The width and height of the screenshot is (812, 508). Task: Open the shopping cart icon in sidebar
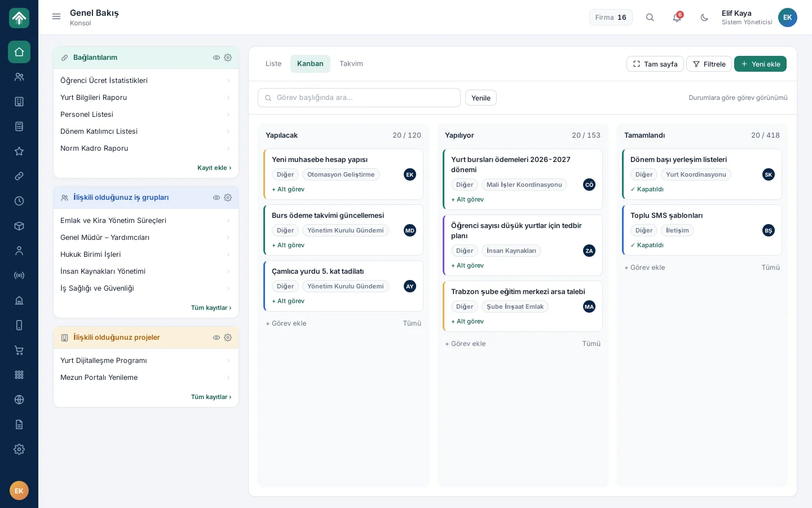(x=19, y=350)
